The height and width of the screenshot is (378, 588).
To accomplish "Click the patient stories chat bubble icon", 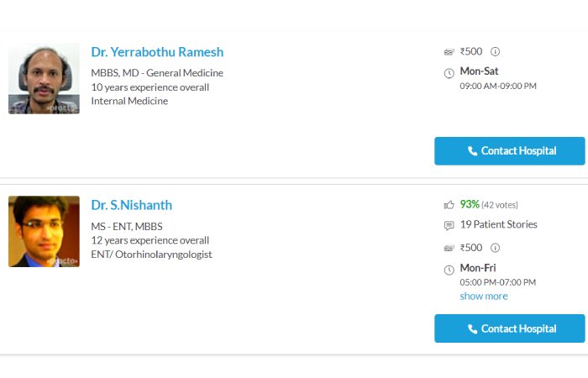I will (x=449, y=225).
